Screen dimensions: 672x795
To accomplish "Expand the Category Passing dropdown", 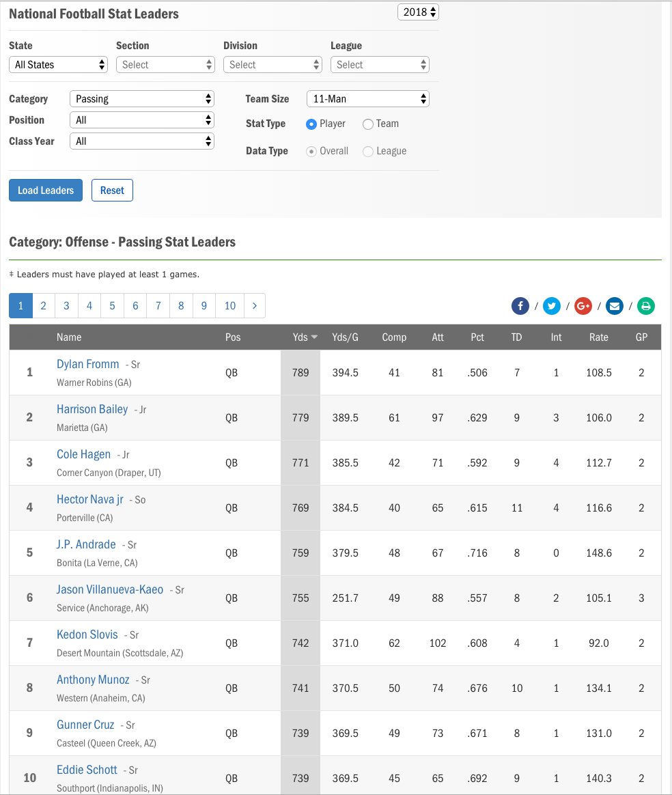I will click(x=142, y=99).
